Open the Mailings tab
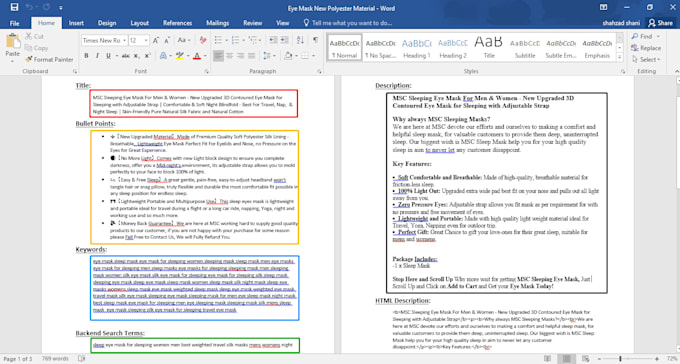This screenshot has width=680, height=364. point(217,23)
